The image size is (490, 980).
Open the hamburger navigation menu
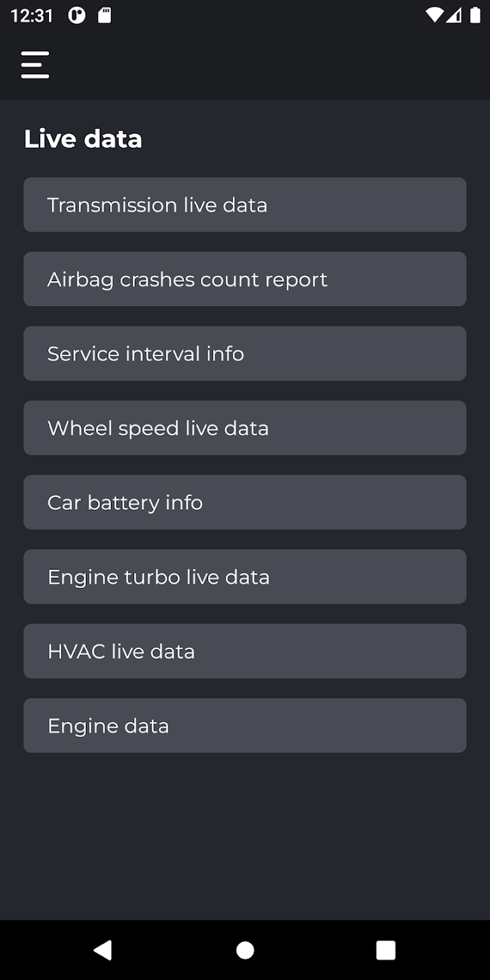(35, 65)
